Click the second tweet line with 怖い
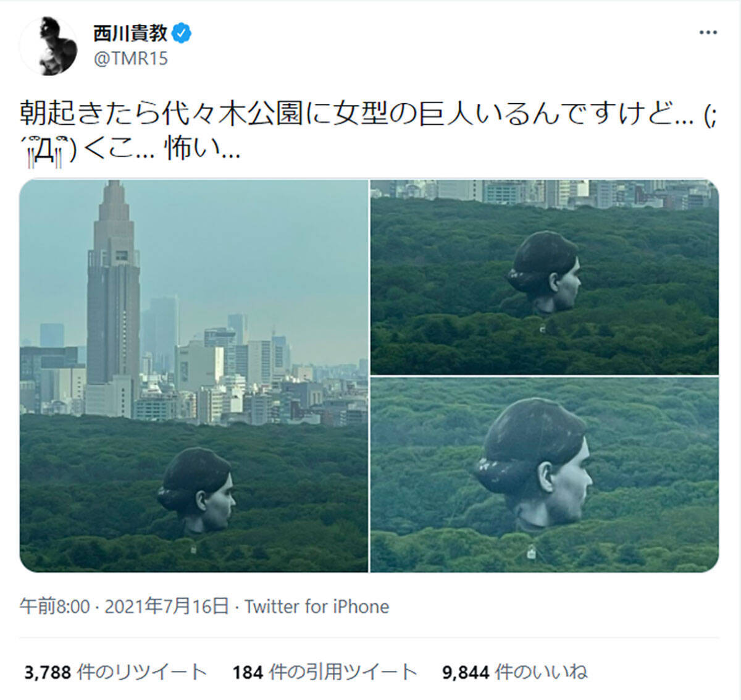This screenshot has height=700, width=741. click(130, 148)
